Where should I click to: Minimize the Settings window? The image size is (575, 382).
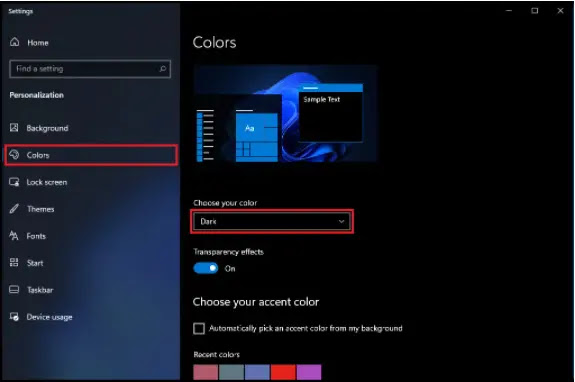tap(509, 11)
